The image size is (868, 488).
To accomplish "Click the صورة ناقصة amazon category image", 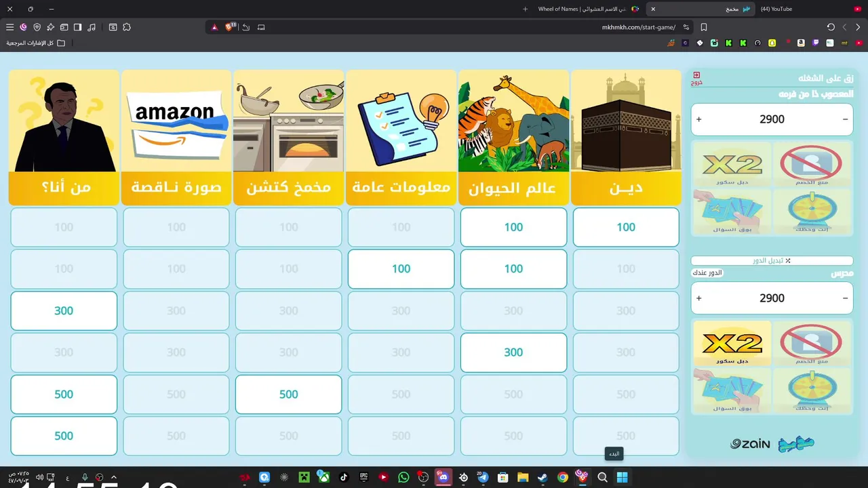I will click(x=176, y=121).
